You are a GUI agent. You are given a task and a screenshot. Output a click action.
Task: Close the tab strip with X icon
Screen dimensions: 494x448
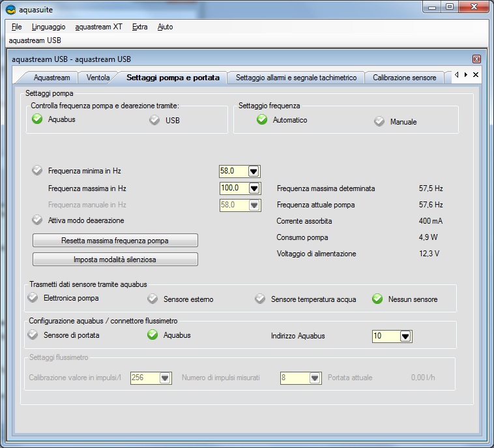[476, 75]
